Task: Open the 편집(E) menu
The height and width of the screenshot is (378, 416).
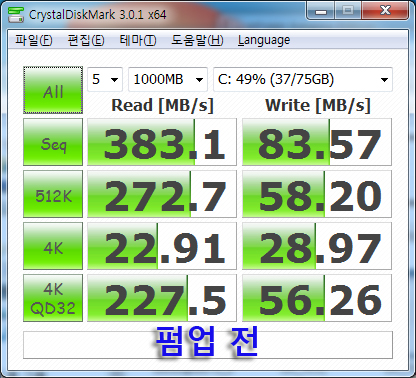Action: click(86, 40)
